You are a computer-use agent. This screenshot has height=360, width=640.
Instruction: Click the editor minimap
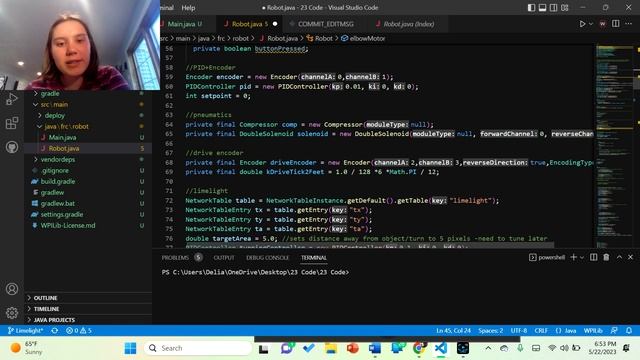pos(614,145)
